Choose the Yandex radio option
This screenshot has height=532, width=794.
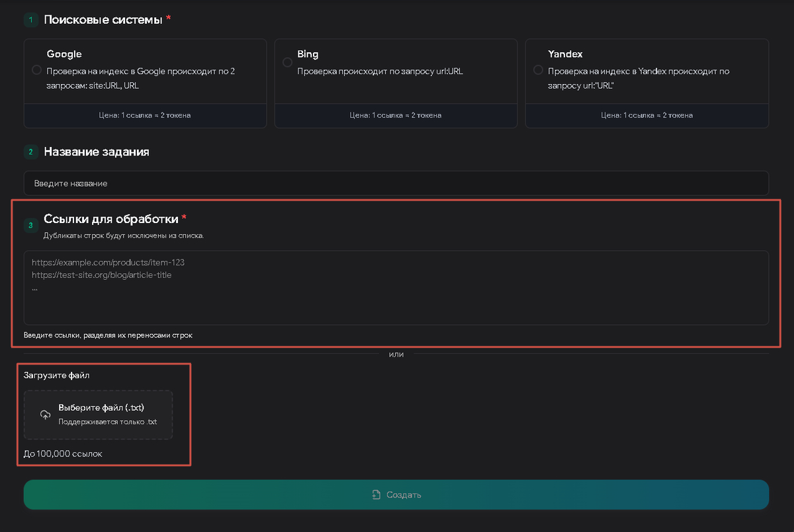538,70
